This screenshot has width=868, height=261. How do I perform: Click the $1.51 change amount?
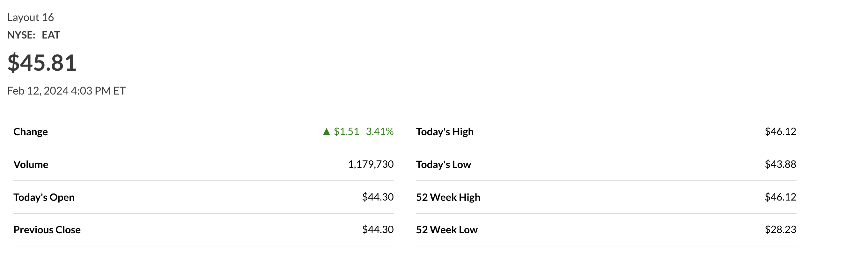[x=346, y=131]
